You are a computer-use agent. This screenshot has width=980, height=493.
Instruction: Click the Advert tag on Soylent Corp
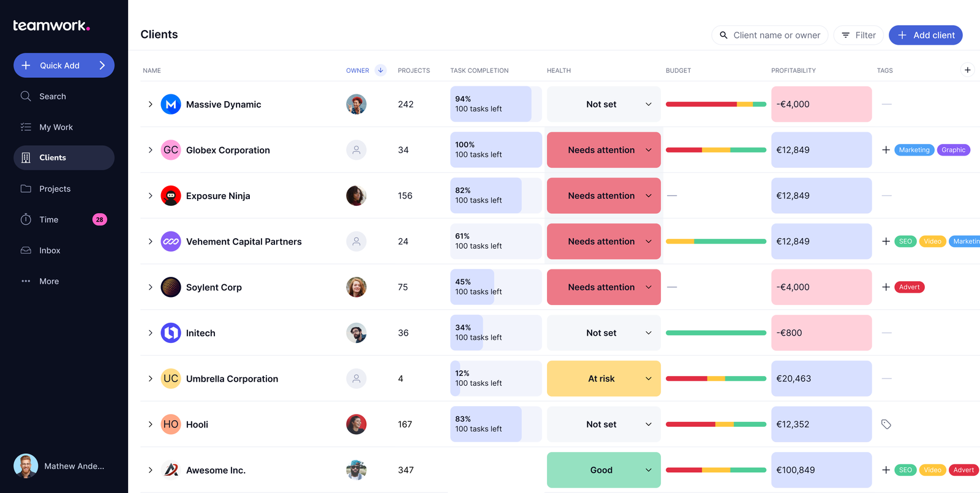(910, 287)
